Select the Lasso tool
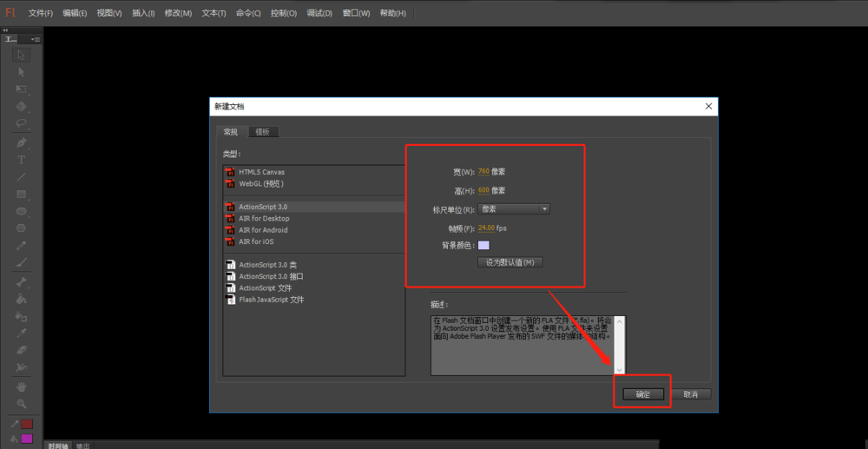Screen dimensions: 868x449 [x=22, y=123]
